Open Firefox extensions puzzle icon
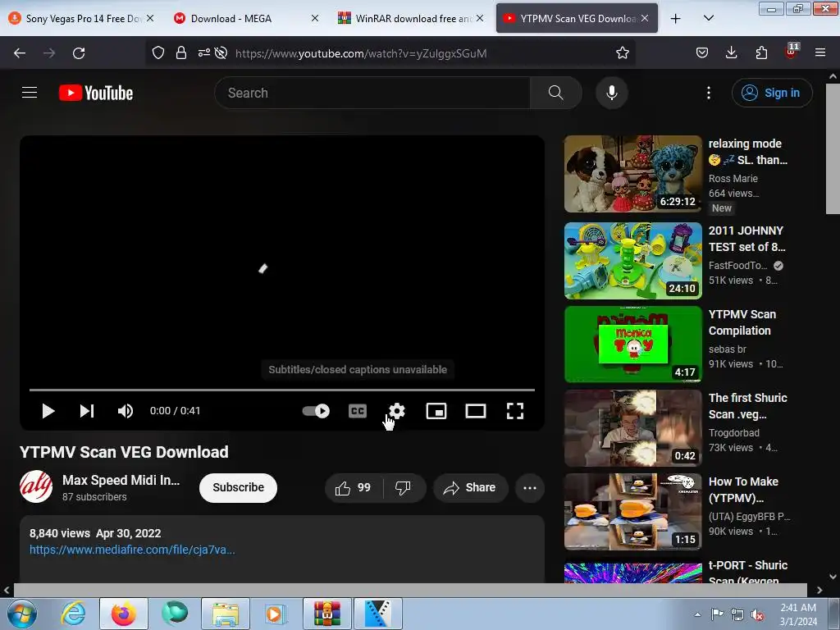 coord(761,53)
